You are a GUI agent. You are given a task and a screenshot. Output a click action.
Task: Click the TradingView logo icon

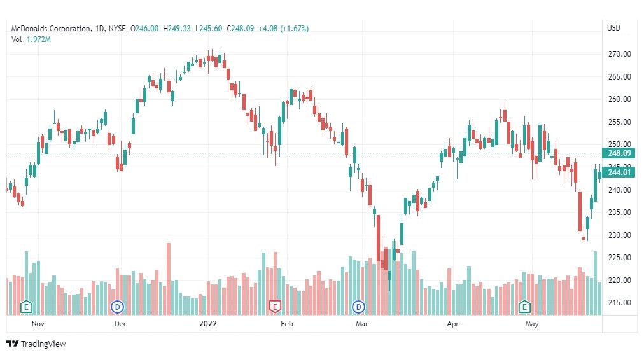12,344
